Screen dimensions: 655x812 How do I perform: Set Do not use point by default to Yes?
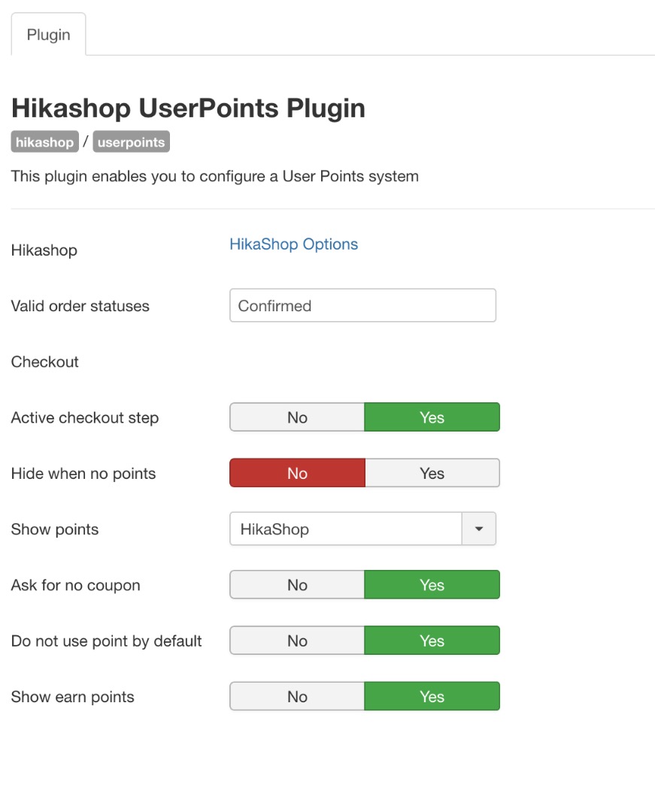[x=432, y=641]
